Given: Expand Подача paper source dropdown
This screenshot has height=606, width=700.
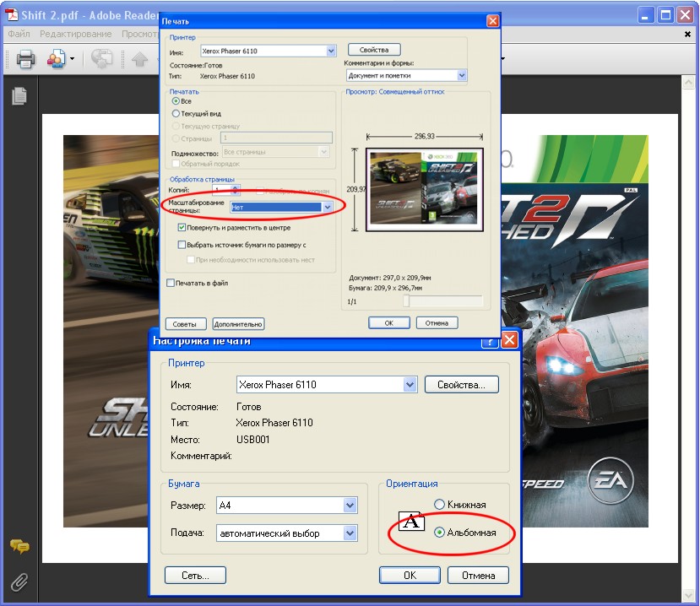Looking at the screenshot, I should (x=350, y=533).
